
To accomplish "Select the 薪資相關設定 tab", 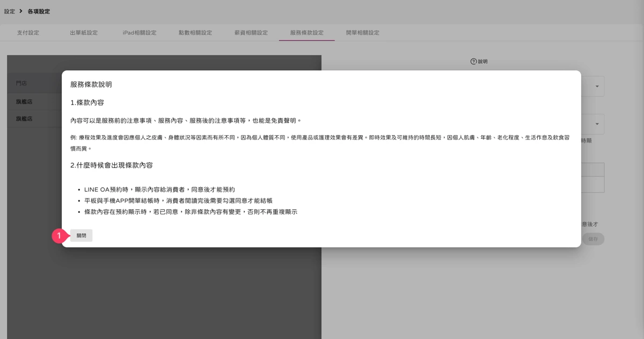I will [251, 33].
